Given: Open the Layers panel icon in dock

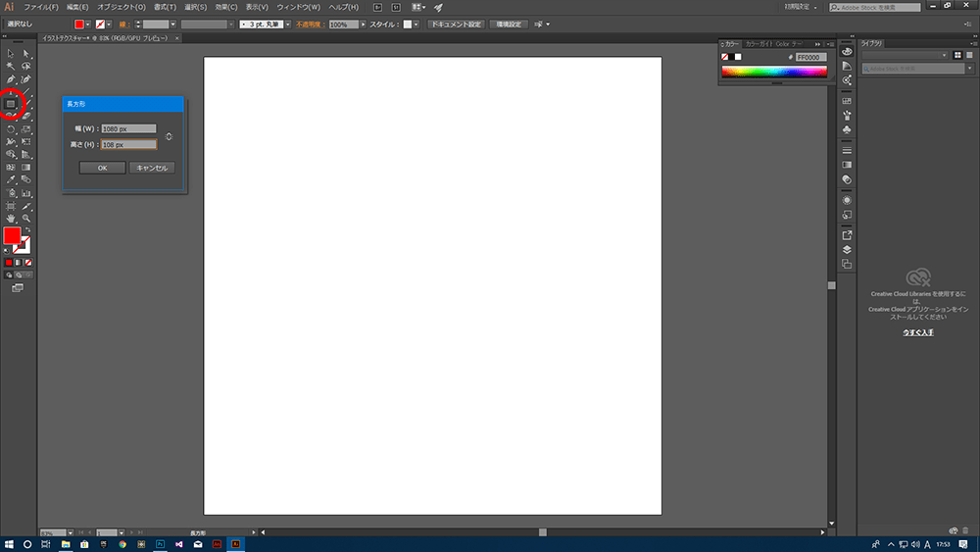Looking at the screenshot, I should pyautogui.click(x=847, y=250).
